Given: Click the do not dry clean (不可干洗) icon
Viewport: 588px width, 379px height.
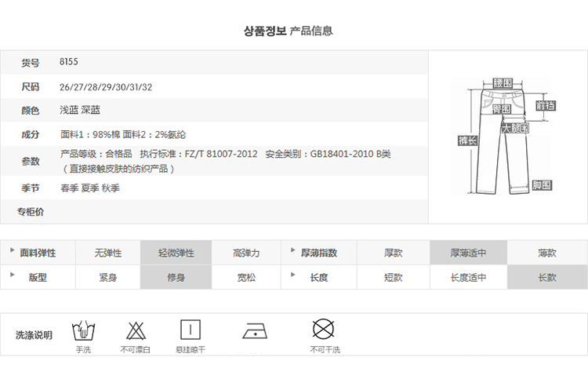Looking at the screenshot, I should (324, 328).
